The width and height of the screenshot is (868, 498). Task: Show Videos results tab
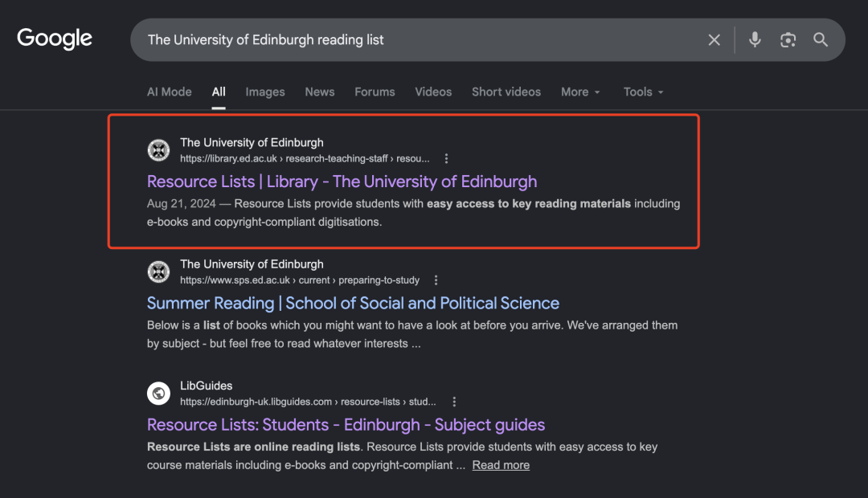click(x=433, y=92)
